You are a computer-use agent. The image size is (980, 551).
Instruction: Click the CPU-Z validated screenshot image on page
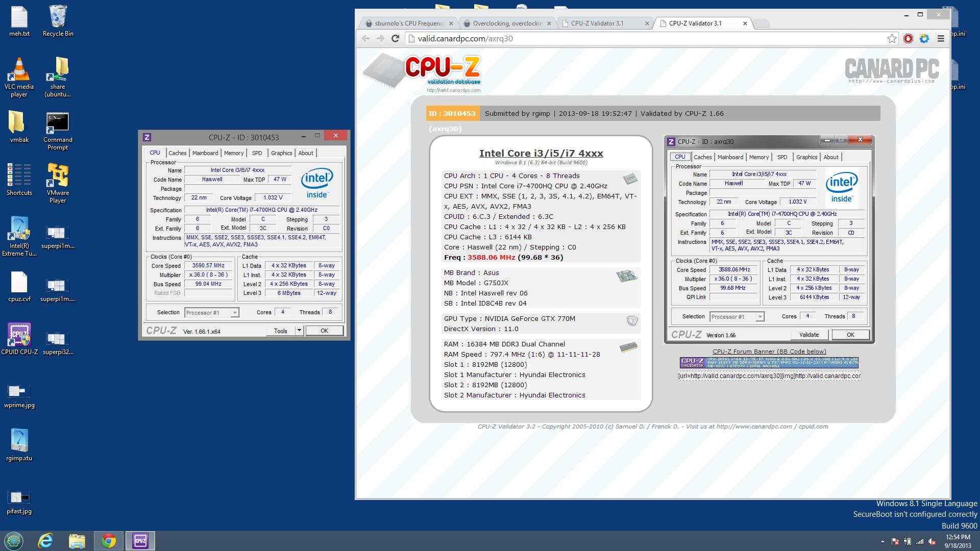coord(769,239)
